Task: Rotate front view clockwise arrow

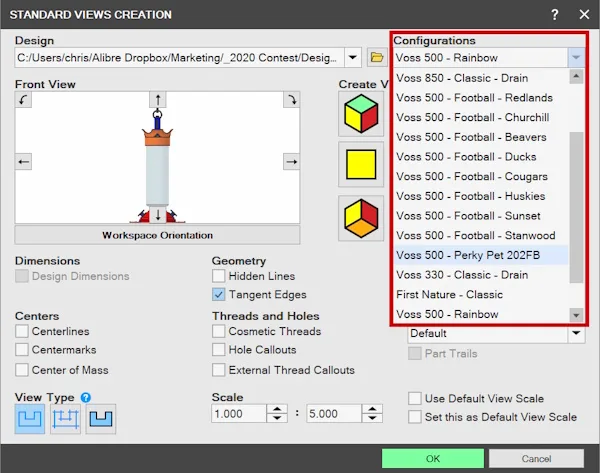Action: tap(292, 100)
